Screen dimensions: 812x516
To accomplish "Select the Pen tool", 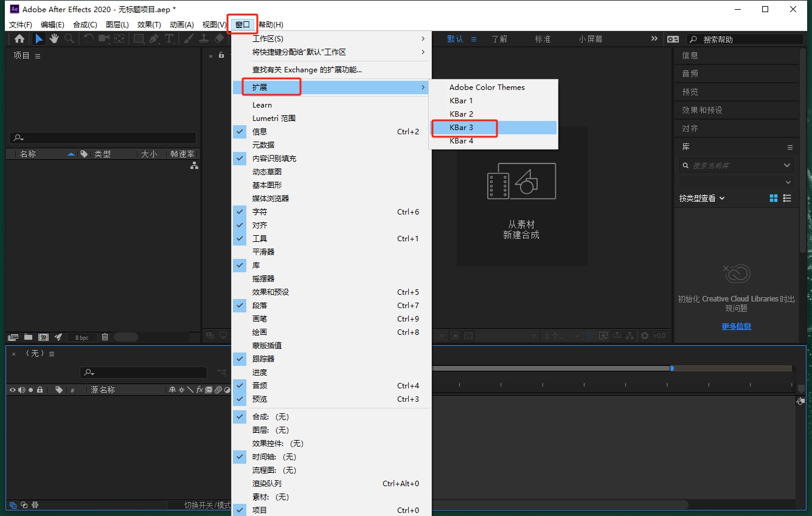I will click(154, 39).
